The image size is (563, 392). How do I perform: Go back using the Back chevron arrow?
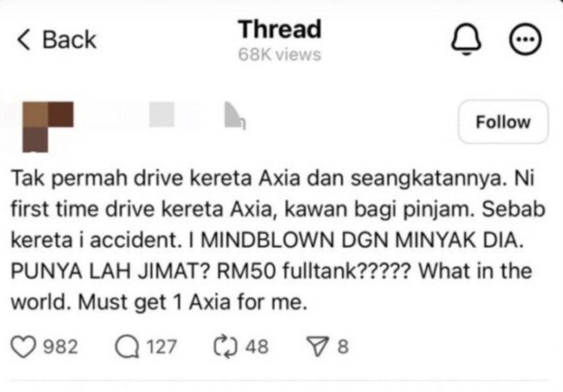click(24, 39)
